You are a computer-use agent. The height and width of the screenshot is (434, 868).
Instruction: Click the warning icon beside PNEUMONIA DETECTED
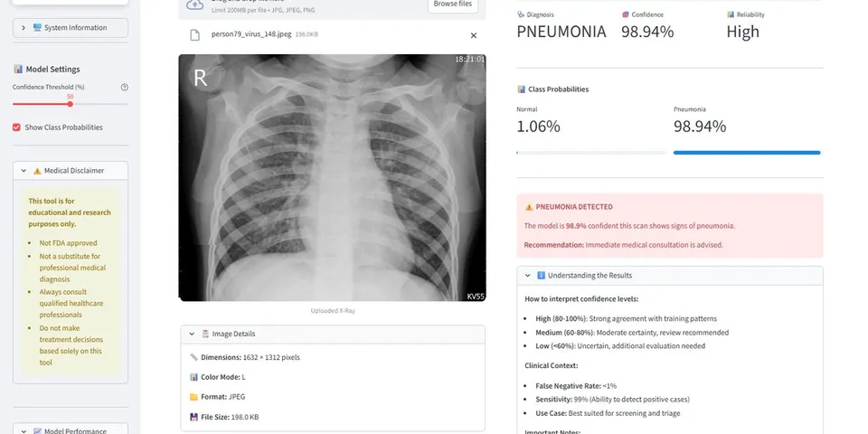click(529, 207)
